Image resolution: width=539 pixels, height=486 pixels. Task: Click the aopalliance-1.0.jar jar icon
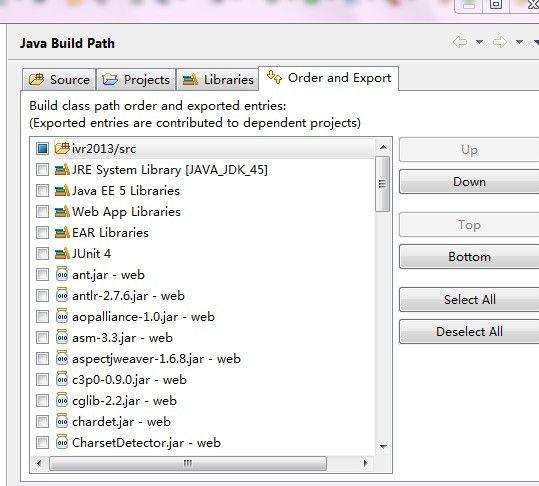(x=62, y=316)
